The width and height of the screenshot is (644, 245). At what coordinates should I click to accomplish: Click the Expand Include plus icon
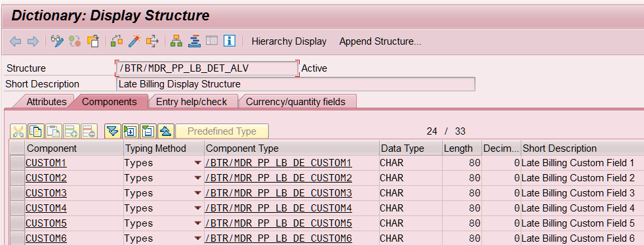131,131
